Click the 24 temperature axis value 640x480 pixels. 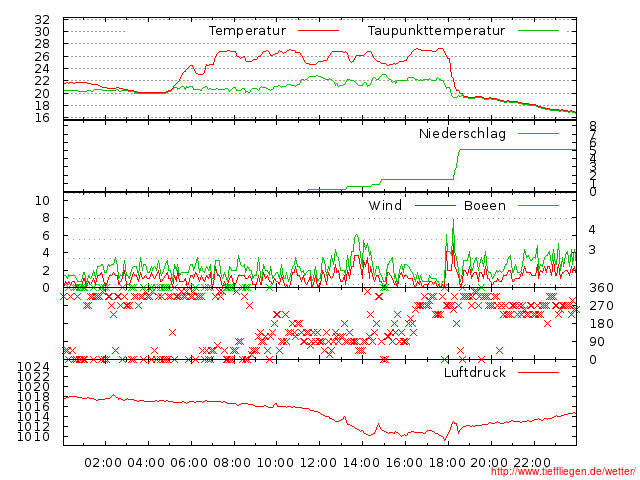click(x=42, y=69)
